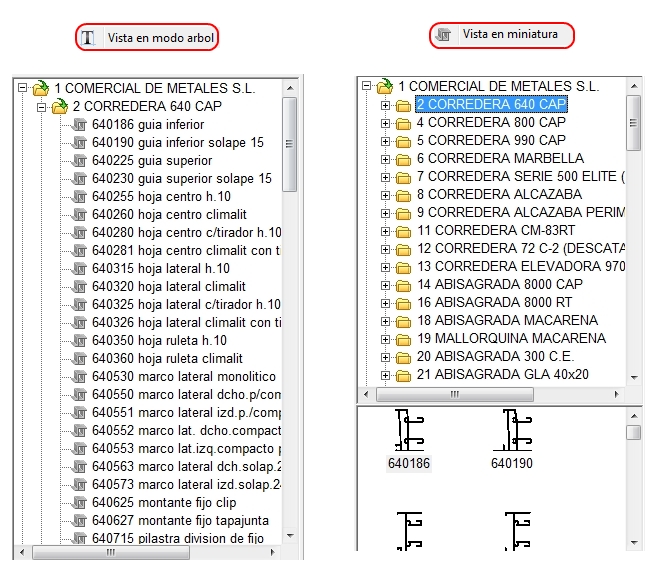This screenshot has width=658, height=567.
Task: Expand the 11 CORREDERA CM-83RT folder
Action: point(385,231)
